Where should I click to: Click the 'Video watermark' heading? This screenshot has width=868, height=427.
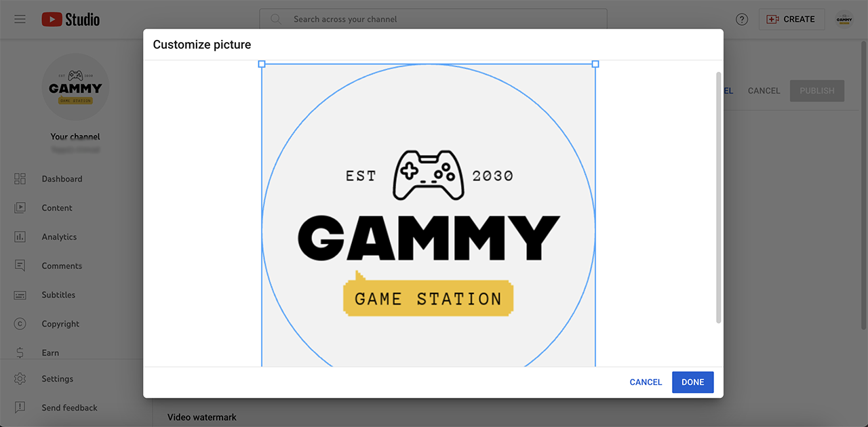pyautogui.click(x=202, y=418)
